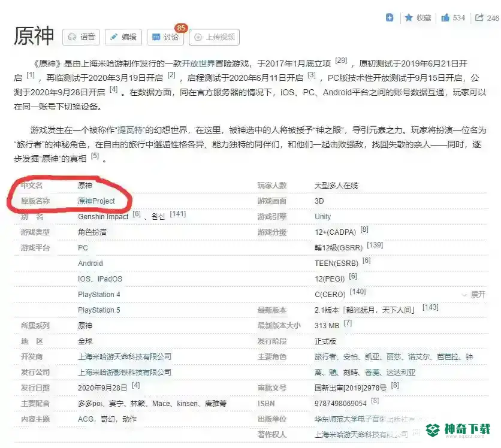Click the 全球 region value
Viewport: 501px width, 448px height.
click(x=85, y=341)
